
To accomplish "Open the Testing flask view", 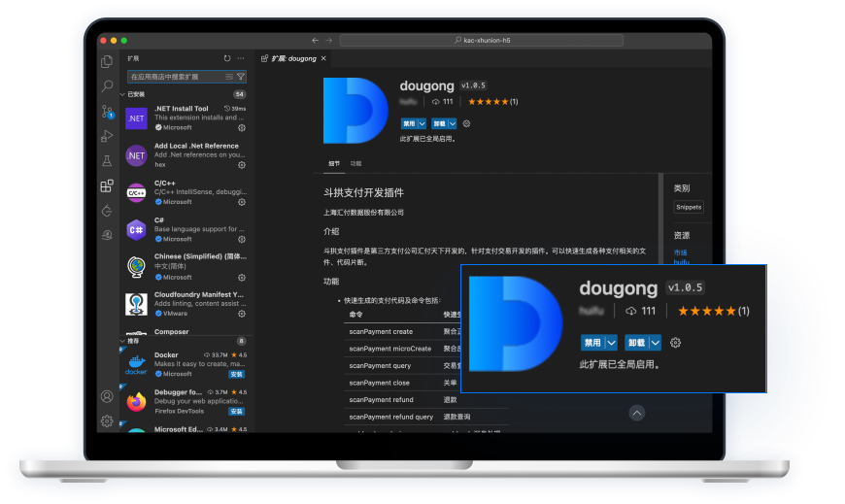I will [107, 160].
